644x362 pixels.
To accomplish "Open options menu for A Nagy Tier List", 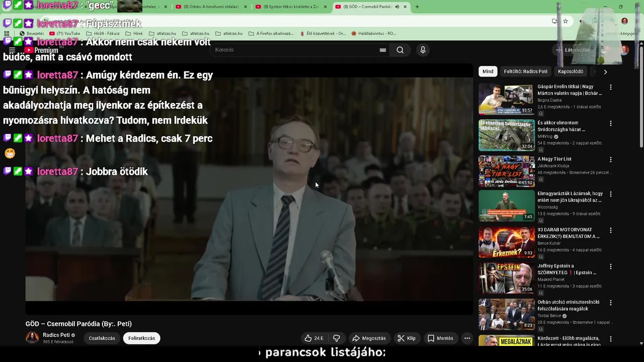I will click(x=611, y=159).
